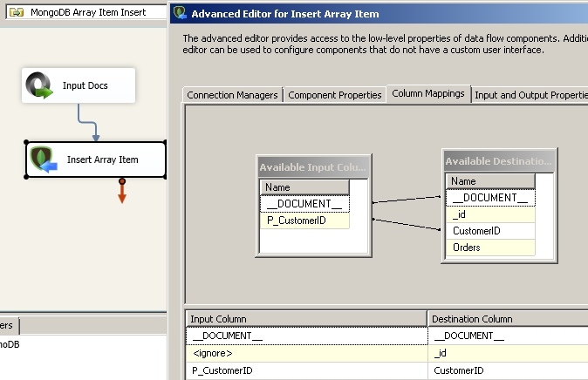Click Name header in Available Destination Columns
Viewport: 588px width, 380px height.
490,181
